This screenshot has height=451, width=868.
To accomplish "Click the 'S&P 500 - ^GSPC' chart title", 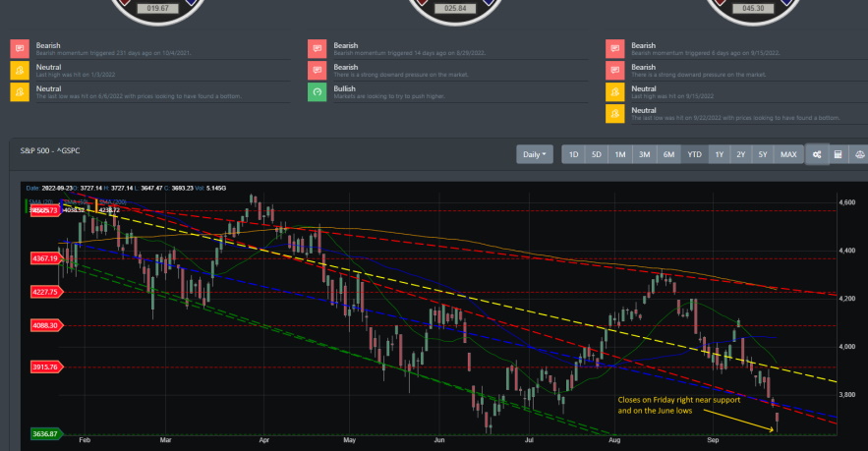I will click(x=50, y=150).
